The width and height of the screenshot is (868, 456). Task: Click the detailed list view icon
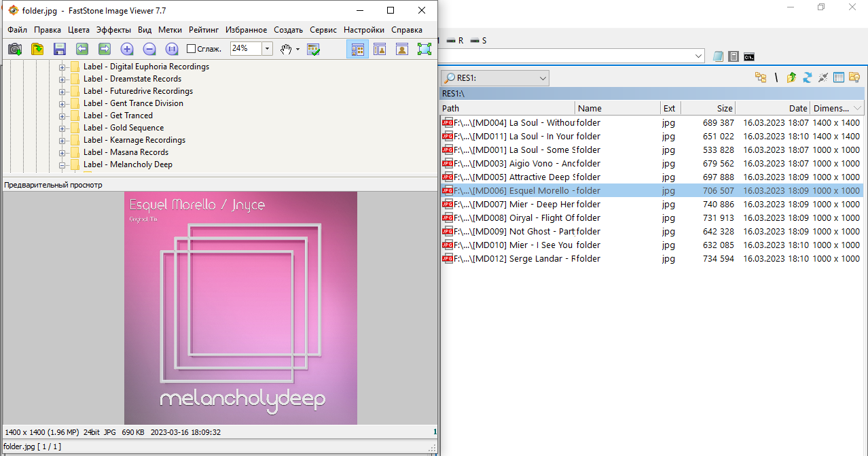[x=839, y=77]
